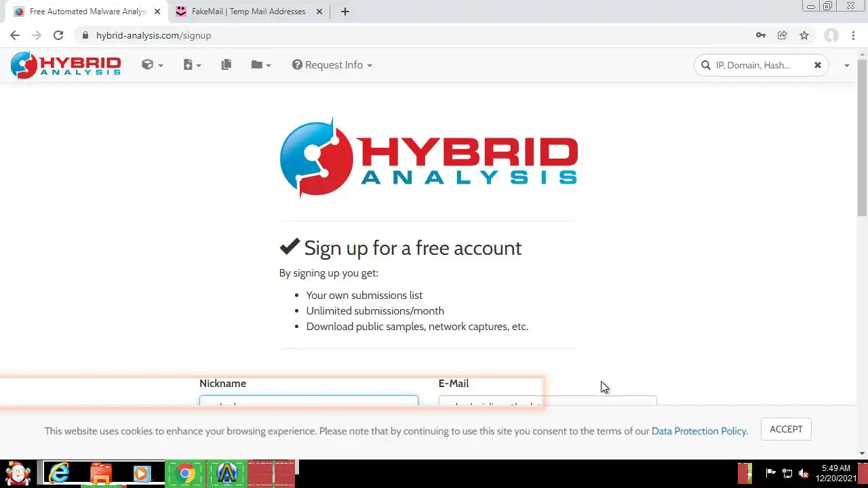
Task: Click 'Unlimited submissions/month' list item
Action: pos(375,311)
